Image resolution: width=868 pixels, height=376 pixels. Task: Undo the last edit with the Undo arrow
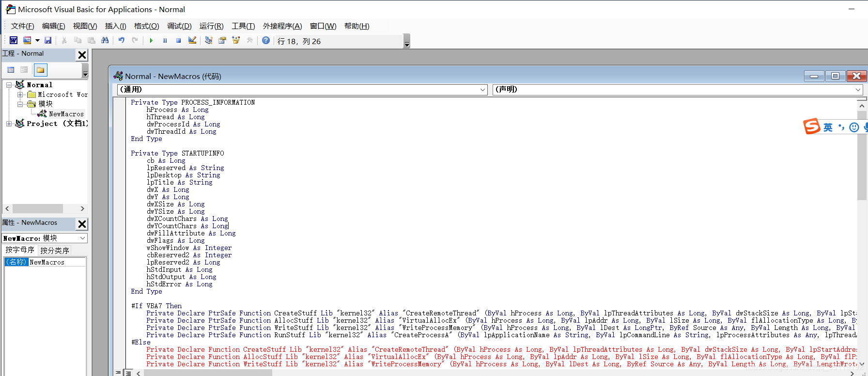coord(122,41)
